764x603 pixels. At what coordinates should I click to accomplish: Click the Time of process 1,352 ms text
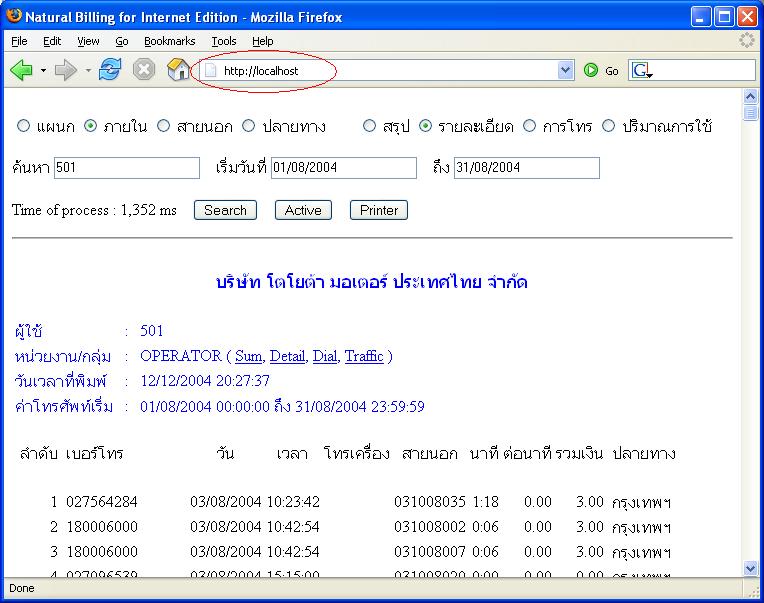94,210
